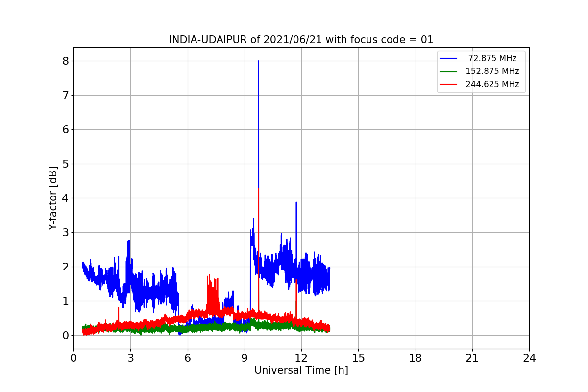The height and width of the screenshot is (392, 588).
Task: Click the Universal Time [h] axis label
Action: tap(301, 370)
